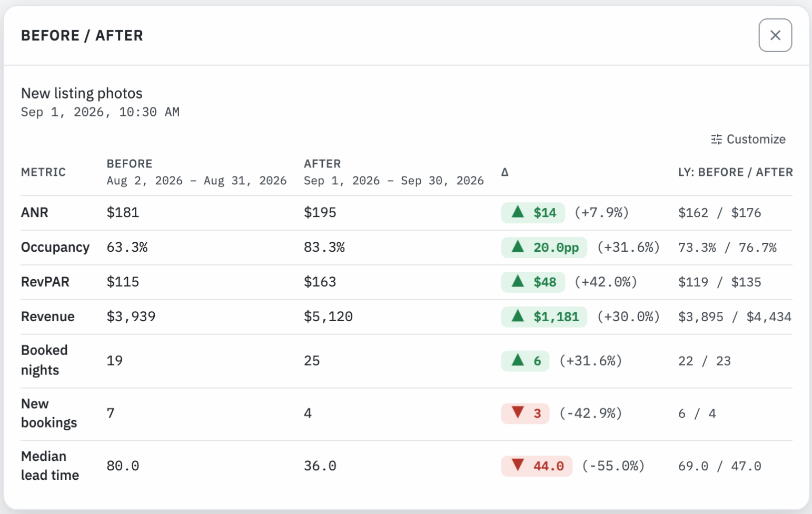Click the before date range Aug 2 – Aug 31

coord(196,181)
